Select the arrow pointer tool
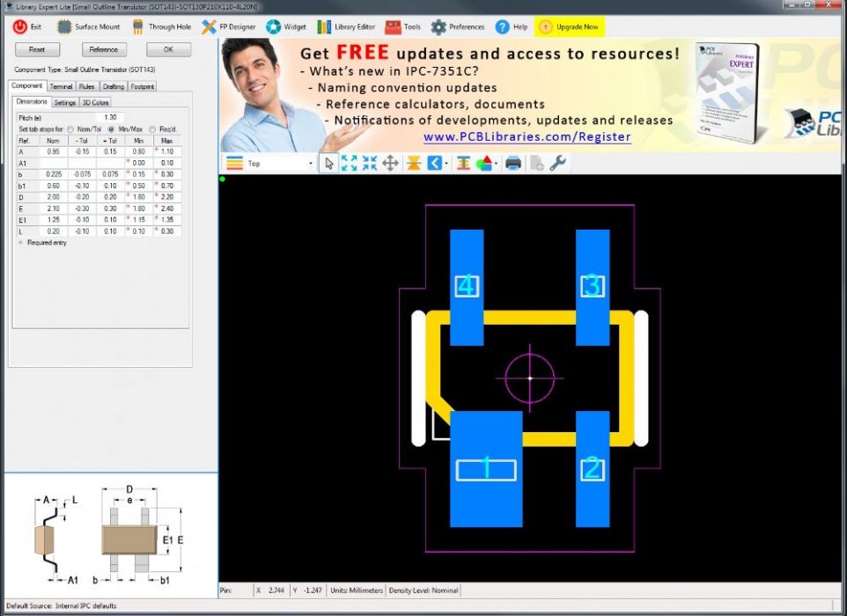The image size is (847, 616). click(x=328, y=164)
